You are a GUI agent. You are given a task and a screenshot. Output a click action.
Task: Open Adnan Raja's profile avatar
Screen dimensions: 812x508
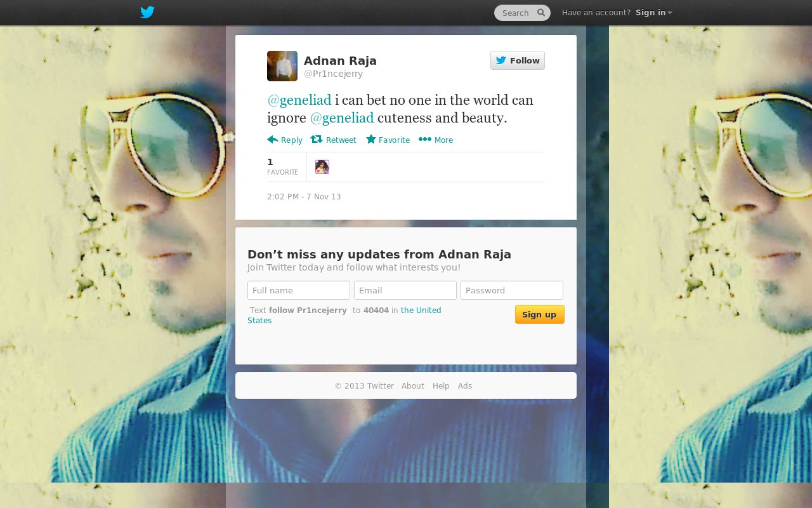click(282, 66)
